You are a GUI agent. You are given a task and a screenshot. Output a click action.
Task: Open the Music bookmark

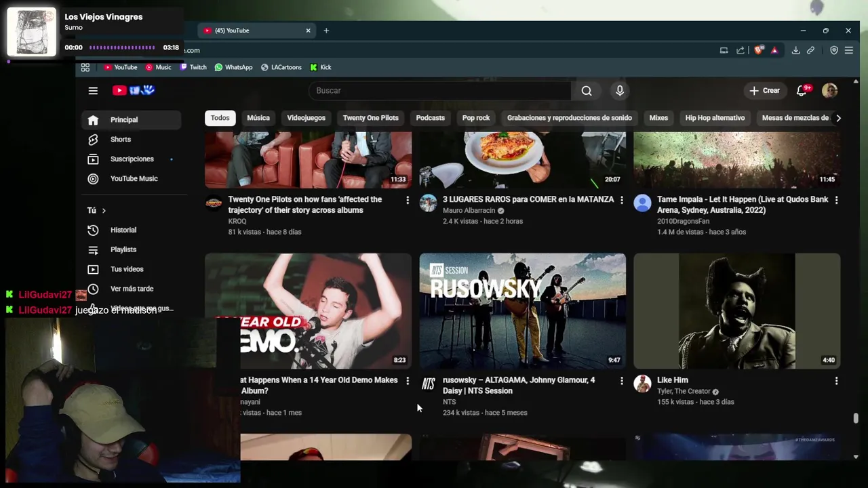pos(158,67)
